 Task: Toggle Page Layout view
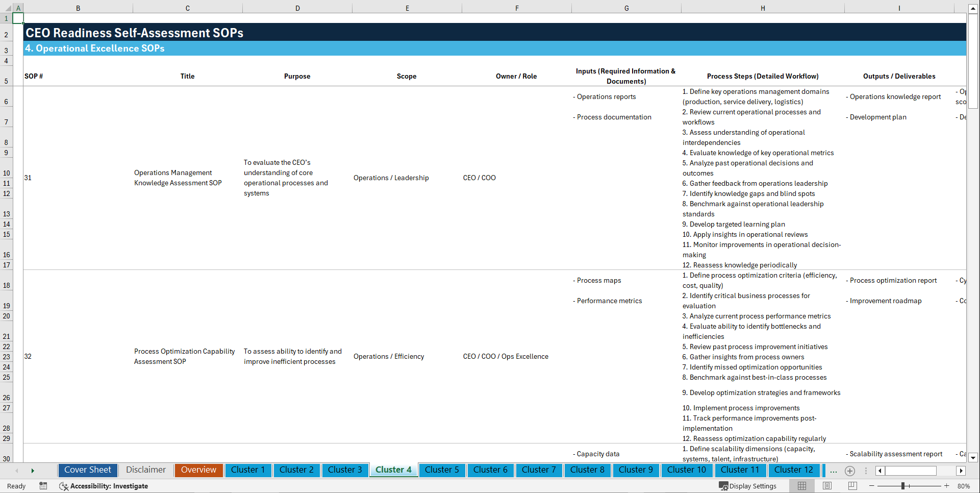[827, 486]
